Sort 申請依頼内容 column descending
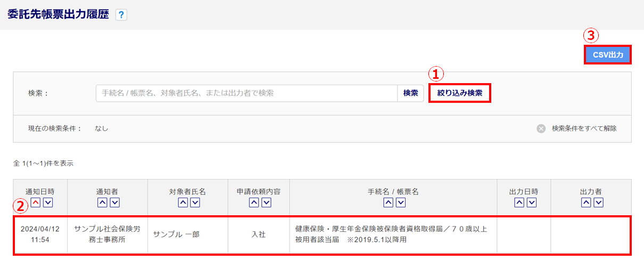This screenshot has width=644, height=260. click(x=266, y=202)
